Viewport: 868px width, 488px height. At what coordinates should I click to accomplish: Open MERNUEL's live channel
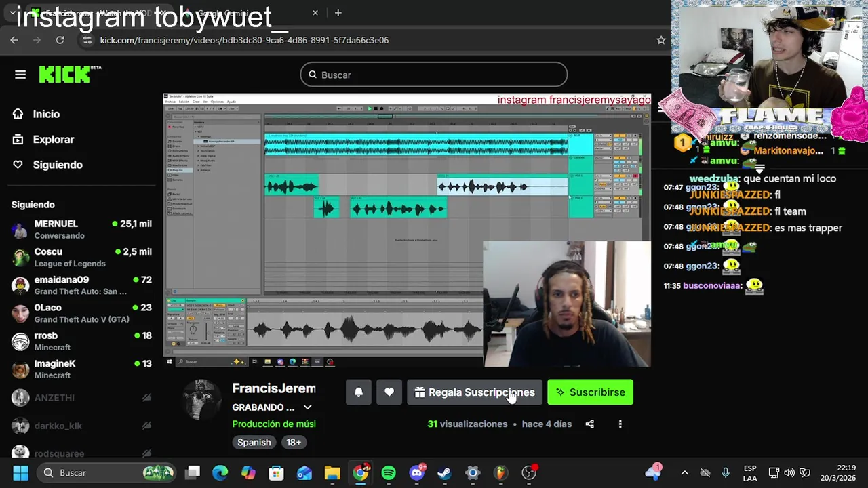coord(81,229)
